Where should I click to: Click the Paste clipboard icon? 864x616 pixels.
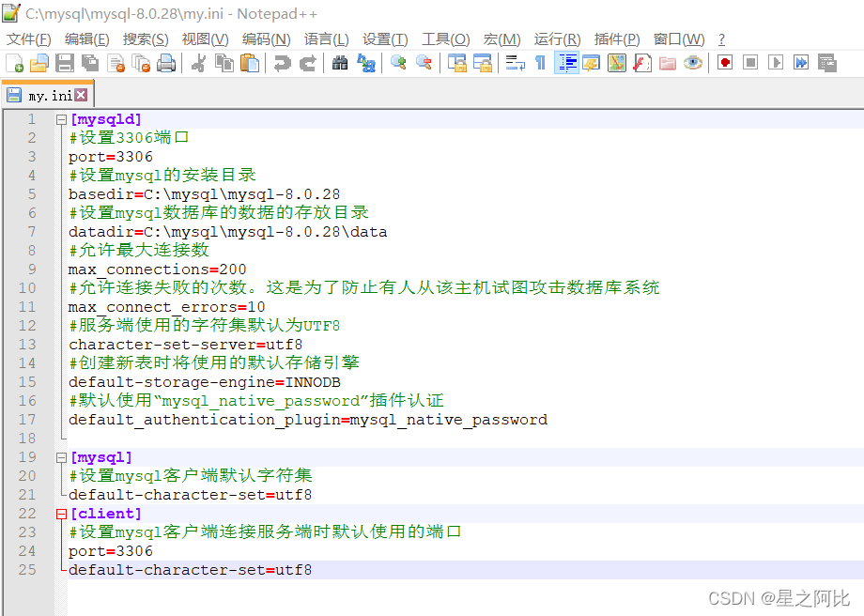pyautogui.click(x=250, y=63)
